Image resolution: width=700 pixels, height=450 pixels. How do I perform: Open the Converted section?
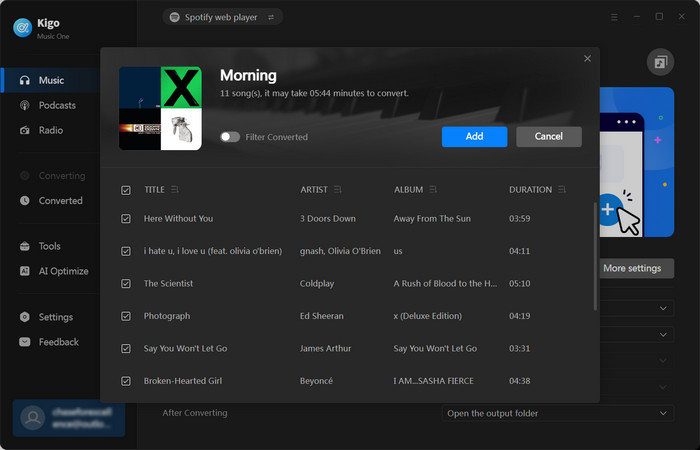pos(60,200)
